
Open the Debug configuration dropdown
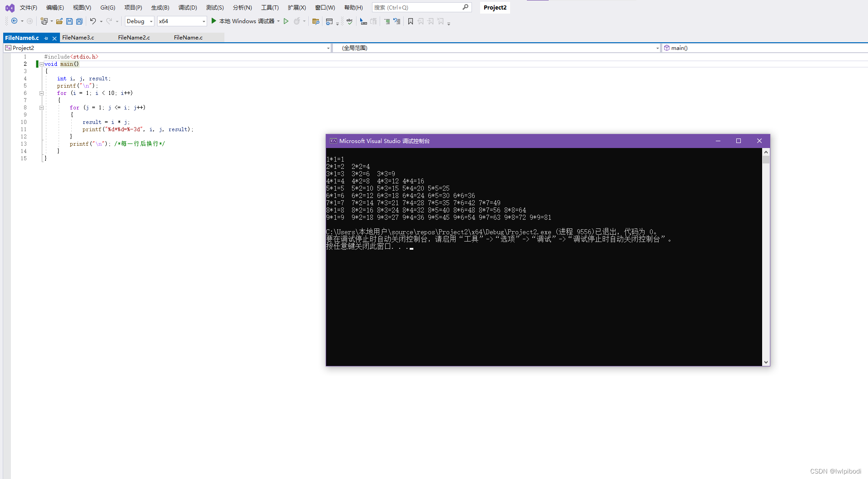coord(139,21)
